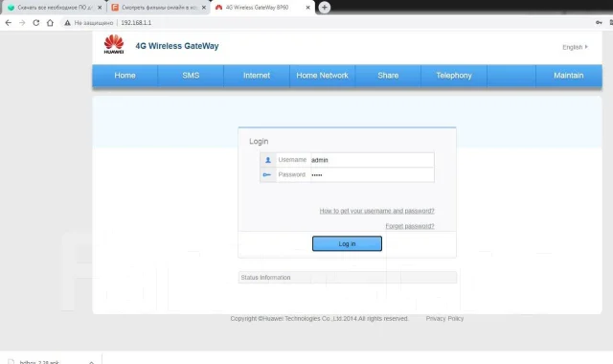Select the 4G Wireless GateWay B760 tab
This screenshot has height=364, width=613.
click(x=262, y=8)
